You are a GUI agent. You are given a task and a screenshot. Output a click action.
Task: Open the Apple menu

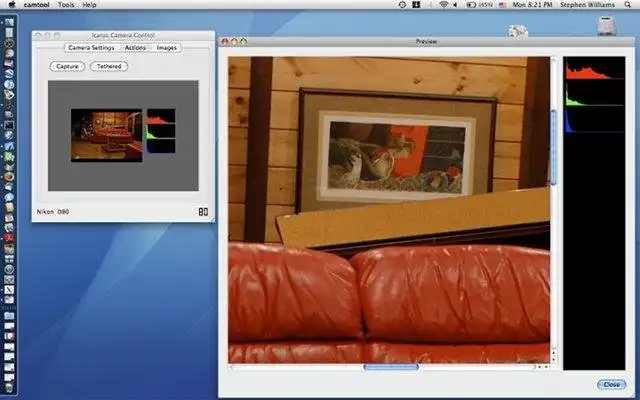pos(12,4)
